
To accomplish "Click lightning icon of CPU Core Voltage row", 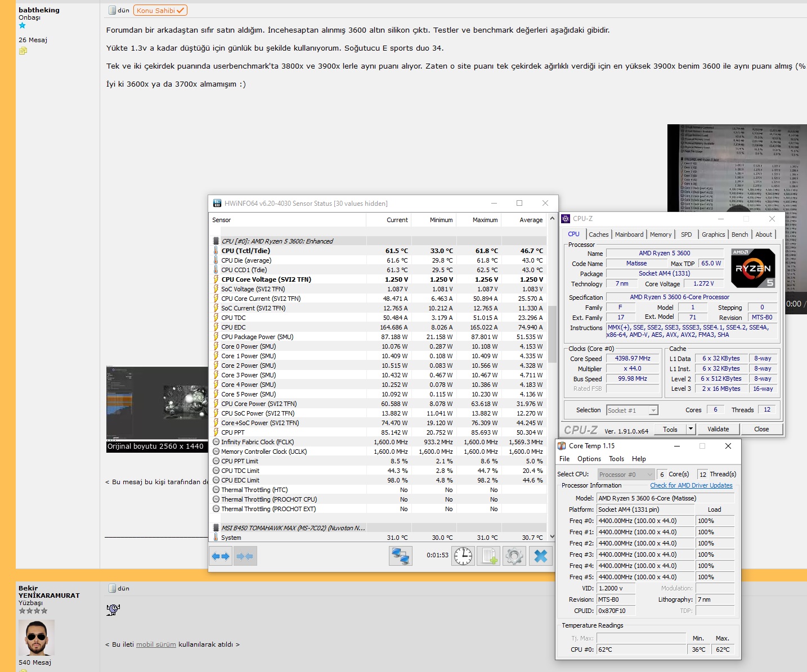I will coord(216,279).
